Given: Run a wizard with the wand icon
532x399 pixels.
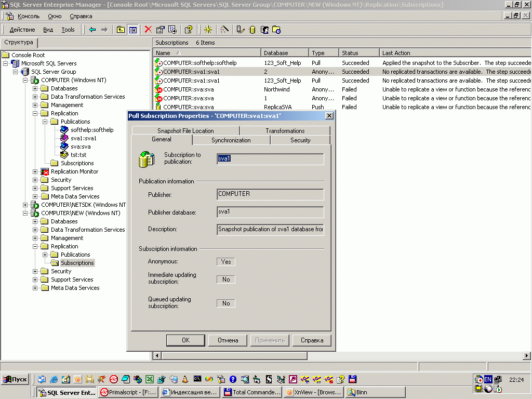Looking at the screenshot, I should pos(224,30).
